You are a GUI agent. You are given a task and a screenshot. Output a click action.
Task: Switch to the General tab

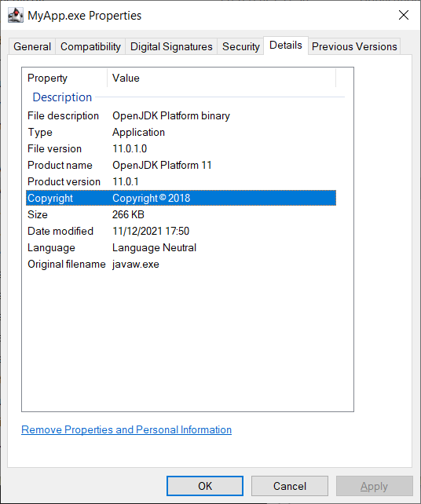click(x=32, y=46)
